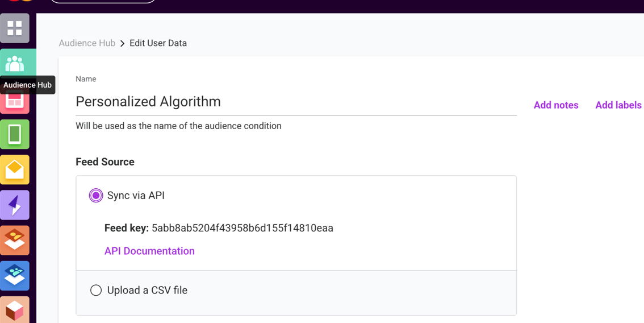This screenshot has height=323, width=644.
Task: Click the feed key value 5abb8ab5204f43958b6d155f14810eaa
Action: click(x=242, y=228)
